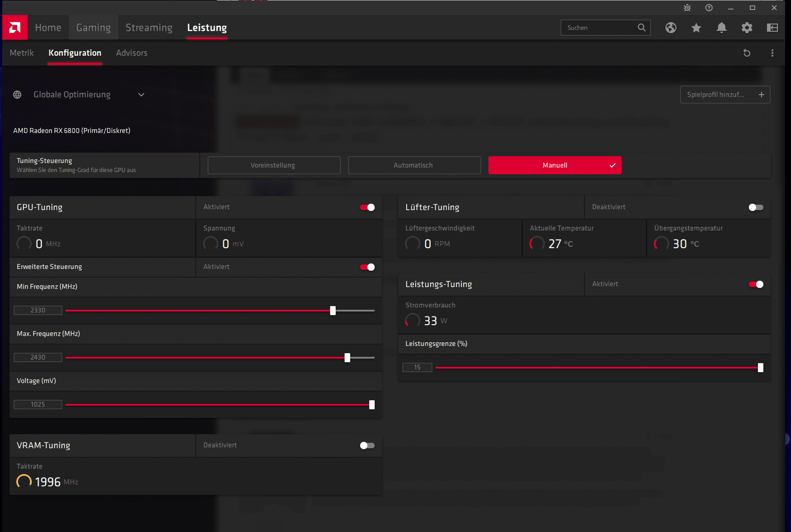This screenshot has height=532, width=791.
Task: Disable the Leistungs-Tuning toggle
Action: 756,284
